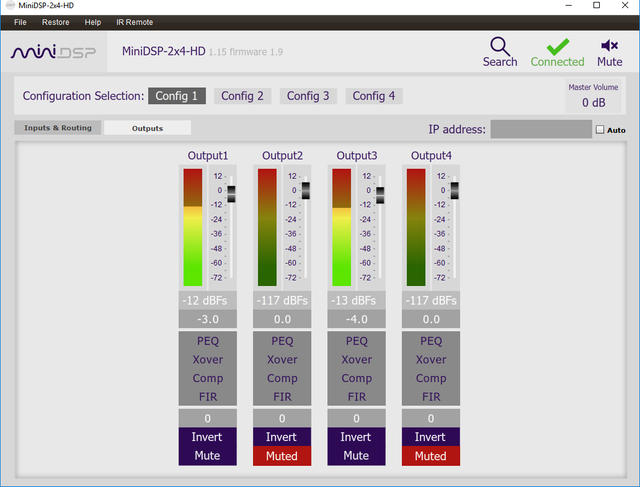Image resolution: width=640 pixels, height=487 pixels.
Task: Switch to the Outputs tab
Action: point(147,128)
